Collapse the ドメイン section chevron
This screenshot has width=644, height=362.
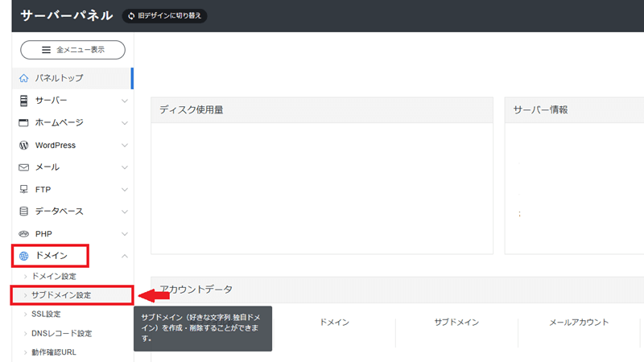click(x=124, y=256)
